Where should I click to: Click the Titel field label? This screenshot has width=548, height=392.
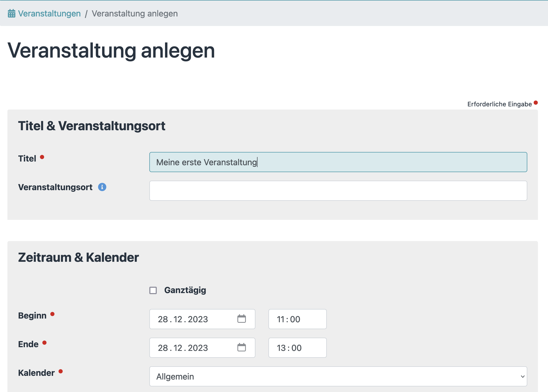click(x=27, y=159)
